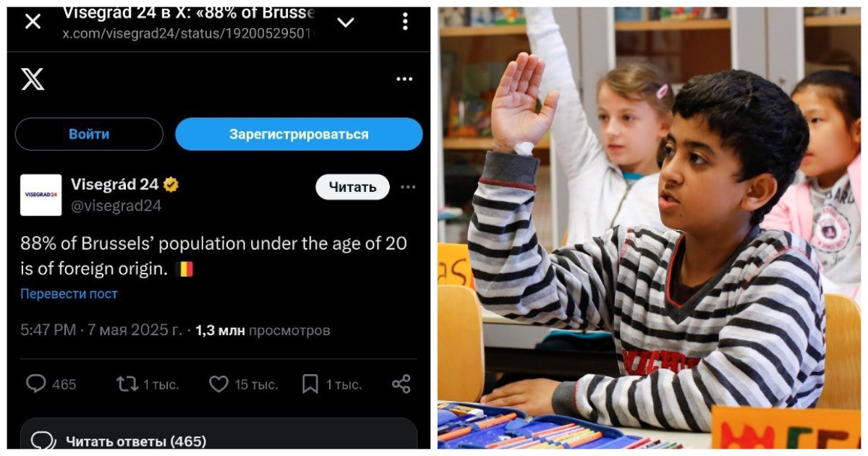Click the share post icon

click(x=401, y=384)
